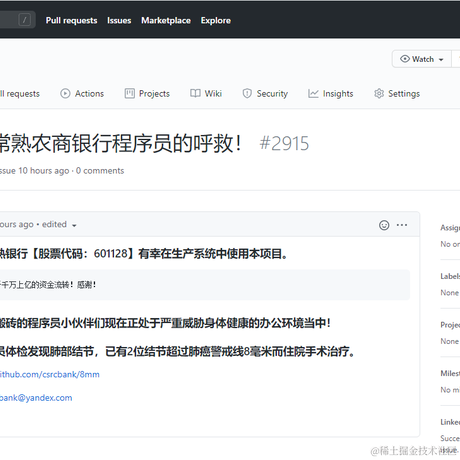The width and height of the screenshot is (460, 460).
Task: Click issue number #2915
Action: point(284,144)
